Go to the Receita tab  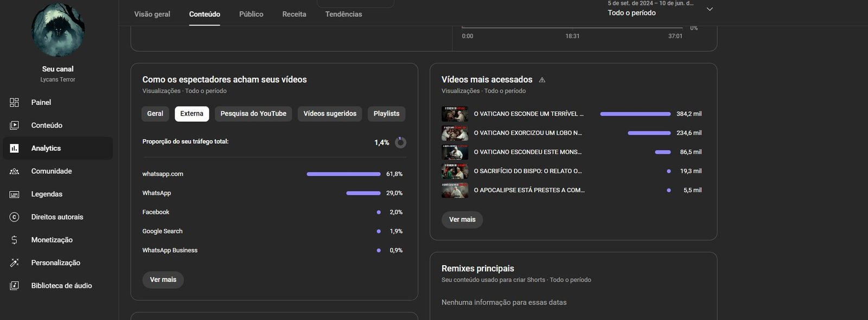pyautogui.click(x=294, y=14)
